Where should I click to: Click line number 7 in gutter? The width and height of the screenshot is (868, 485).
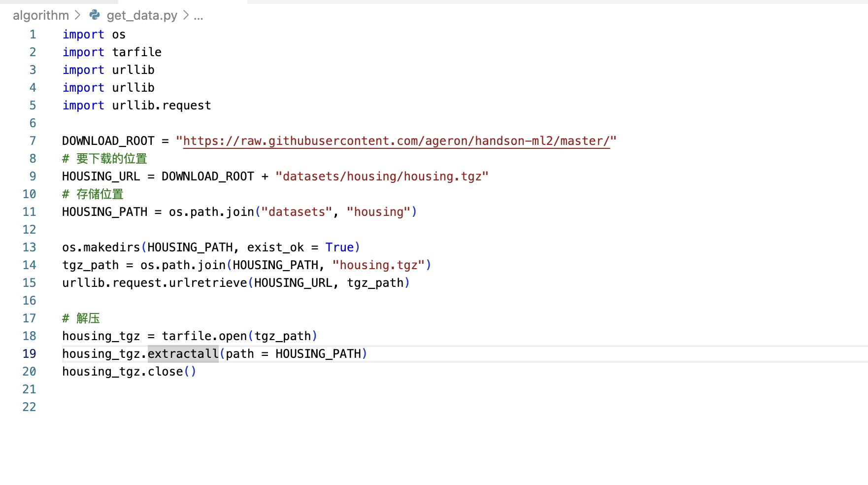33,141
